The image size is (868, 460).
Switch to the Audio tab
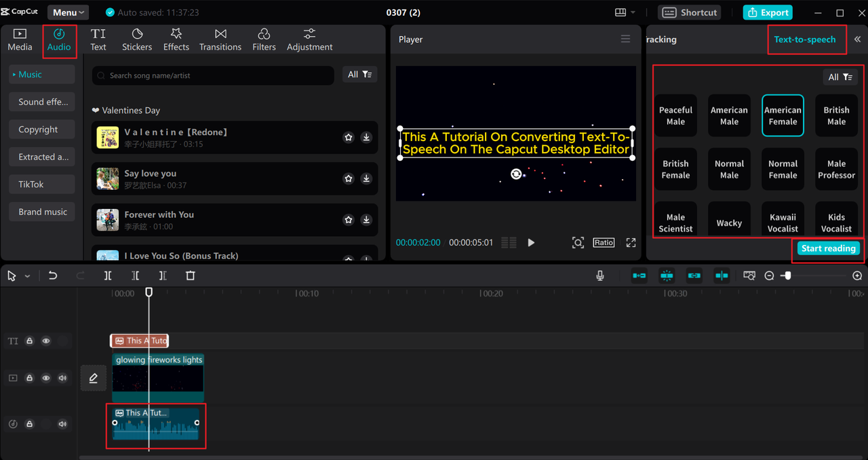pos(59,40)
